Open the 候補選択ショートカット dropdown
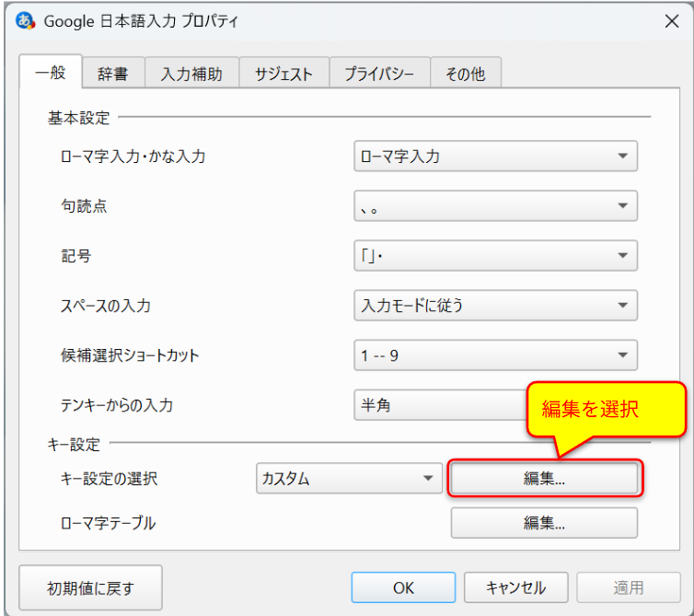The width and height of the screenshot is (694, 616). (495, 355)
